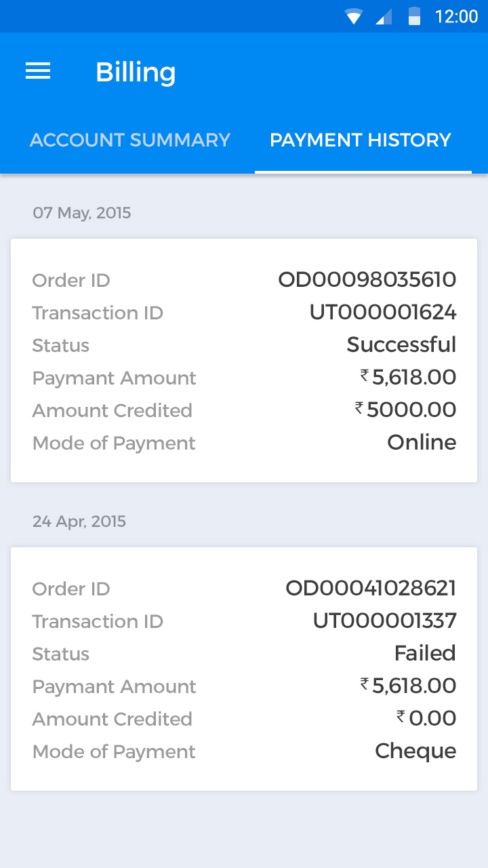This screenshot has height=868, width=488.
Task: Tap the ₹5000.00 amount credited value
Action: click(405, 410)
